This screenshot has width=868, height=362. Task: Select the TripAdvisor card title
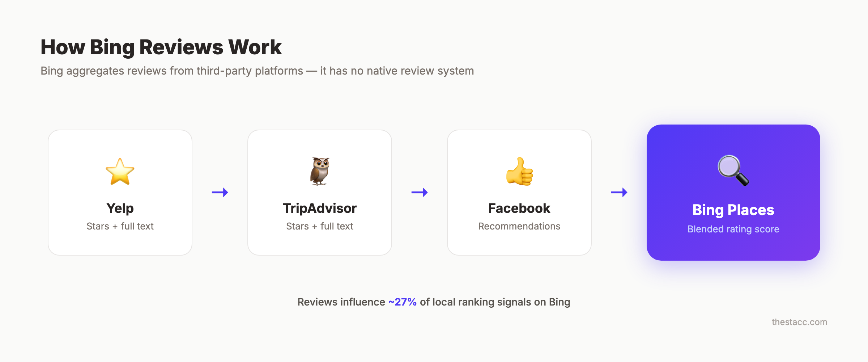click(x=320, y=209)
